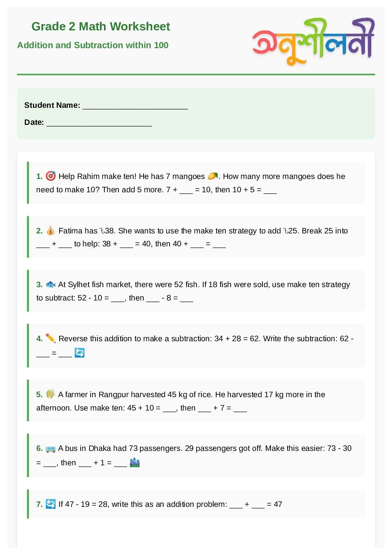This screenshot has height=555, width=392.
Task: Click the pencil emoji in question 4
Action: tap(50, 338)
